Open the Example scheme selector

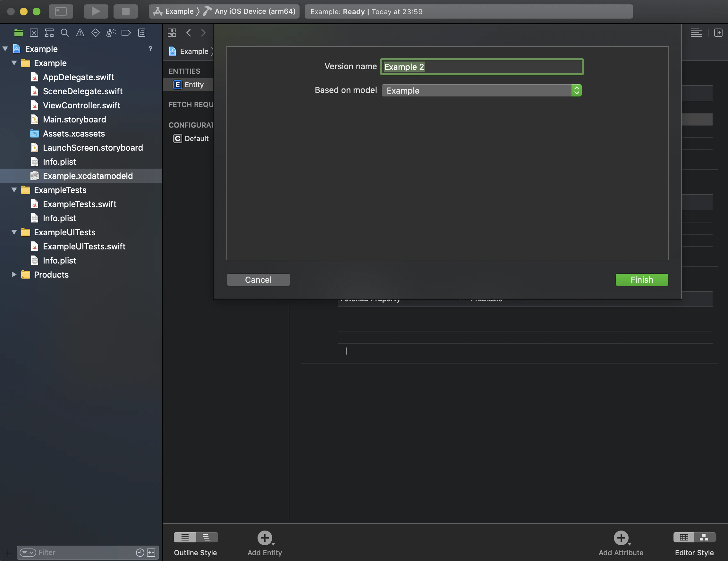click(x=173, y=11)
